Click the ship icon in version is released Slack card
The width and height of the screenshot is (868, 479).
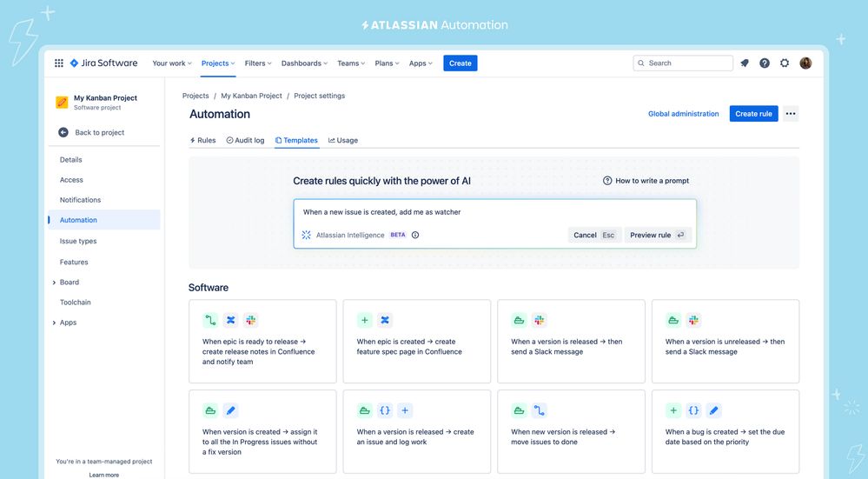(x=519, y=320)
